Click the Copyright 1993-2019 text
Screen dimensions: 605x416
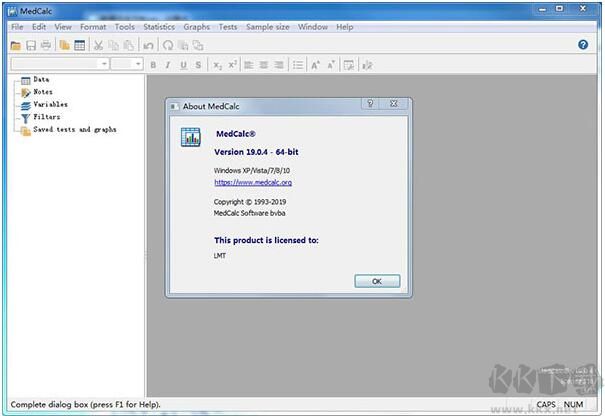pyautogui.click(x=250, y=202)
